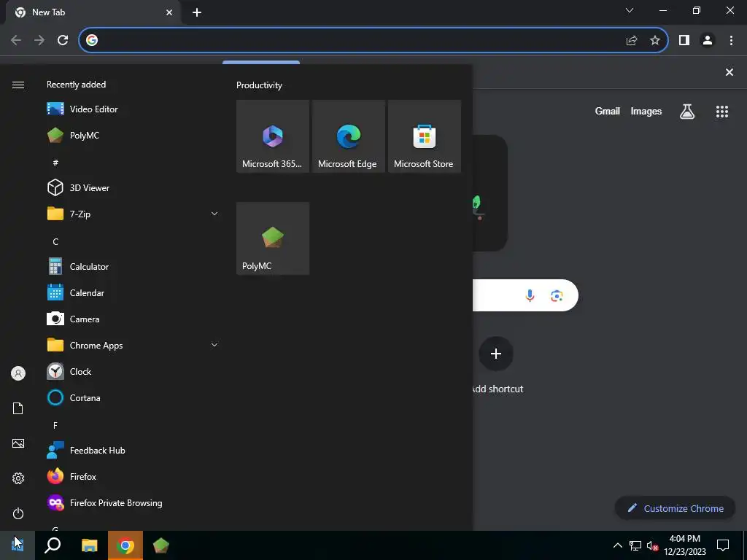Select the Chrome Apps folder entry

pyautogui.click(x=131, y=345)
